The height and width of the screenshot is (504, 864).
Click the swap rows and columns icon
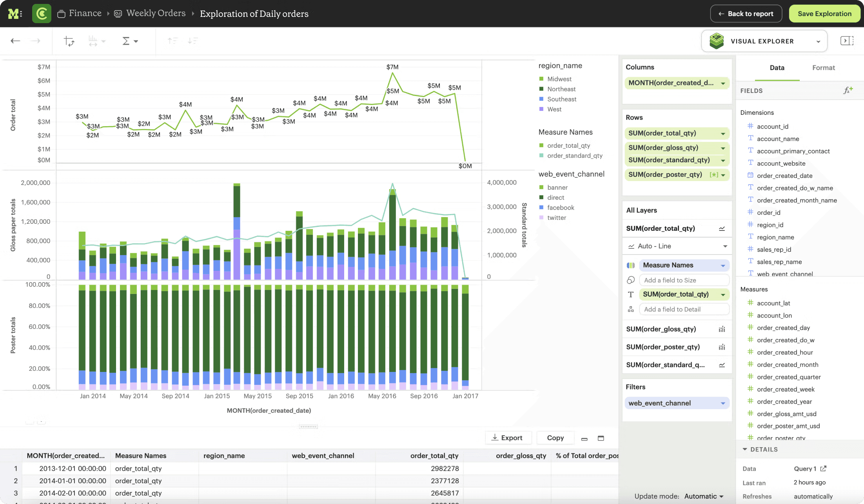[69, 41]
